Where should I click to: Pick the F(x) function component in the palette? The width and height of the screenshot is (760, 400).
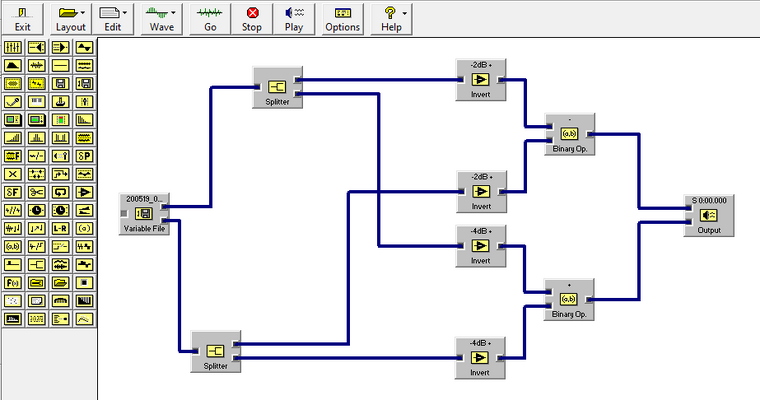(13, 283)
